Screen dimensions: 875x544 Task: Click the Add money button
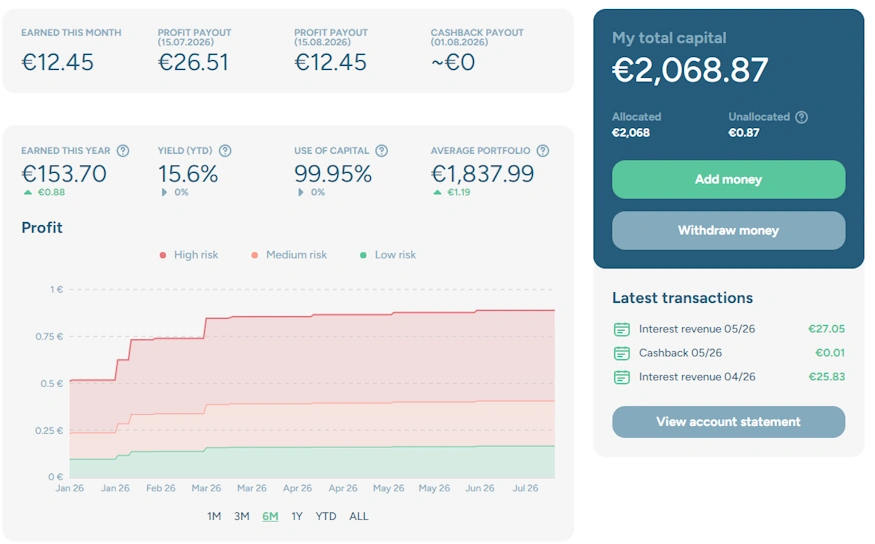pos(728,180)
